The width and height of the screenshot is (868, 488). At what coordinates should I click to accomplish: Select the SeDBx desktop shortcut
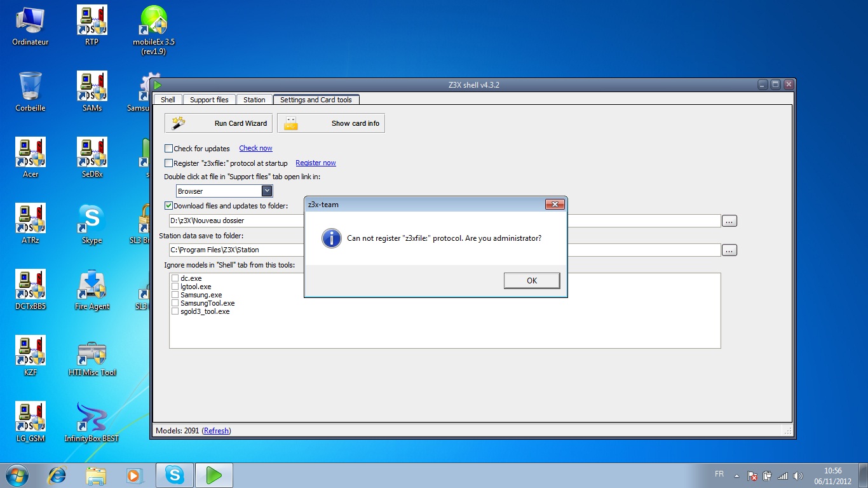tap(92, 158)
